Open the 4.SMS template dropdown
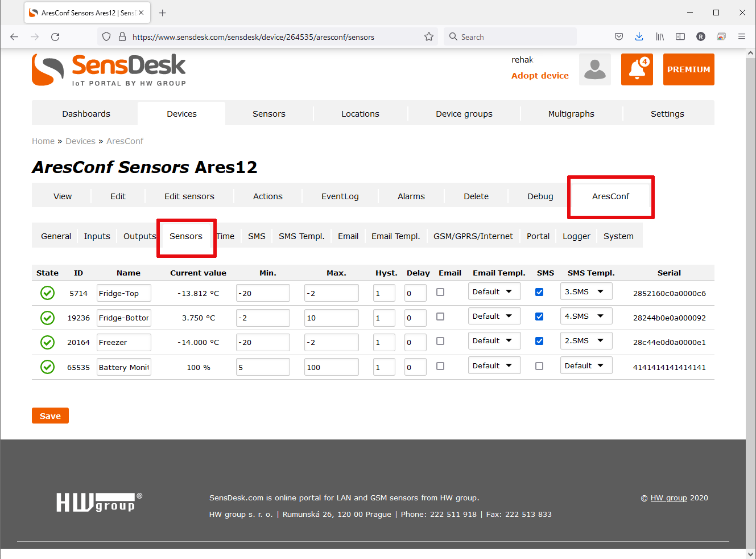The image size is (756, 559). point(586,316)
